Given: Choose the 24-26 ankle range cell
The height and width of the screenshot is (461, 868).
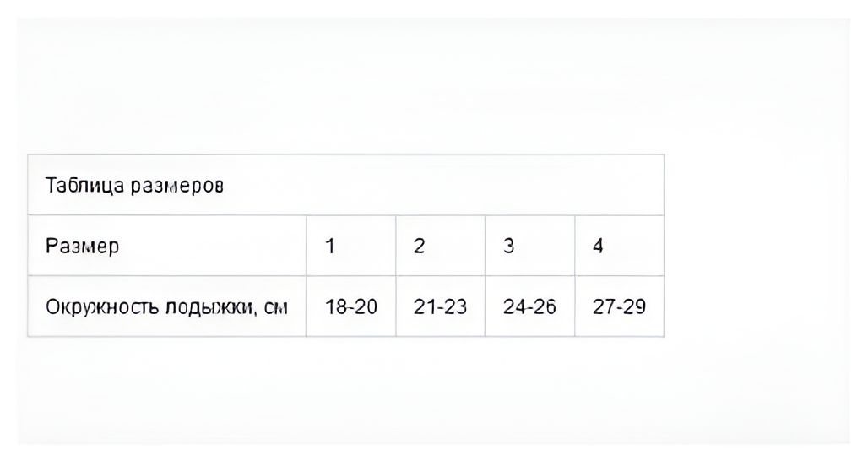Looking at the screenshot, I should pos(529,307).
